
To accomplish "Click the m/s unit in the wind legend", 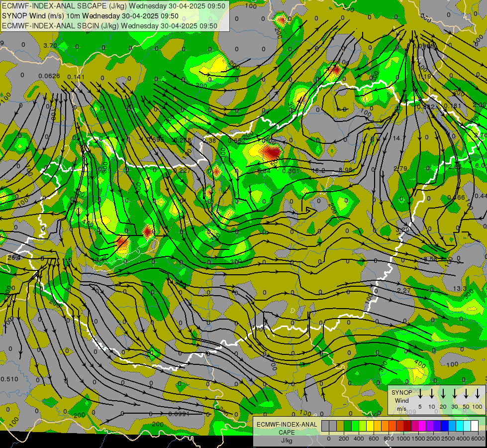I will pos(401,409).
